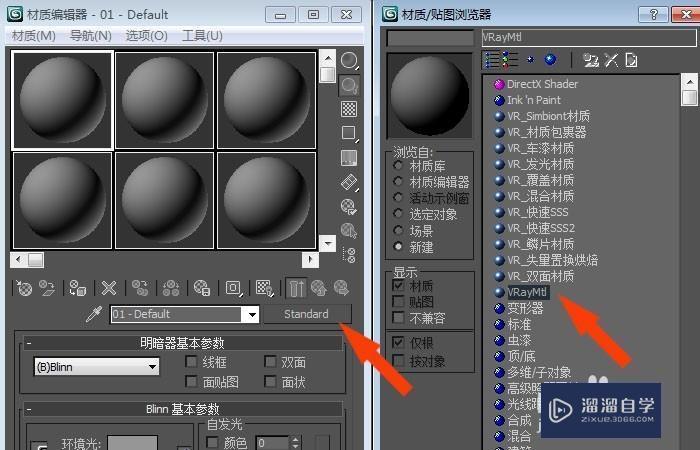
Task: Pick material with the eyedropper icon
Action: tap(94, 314)
